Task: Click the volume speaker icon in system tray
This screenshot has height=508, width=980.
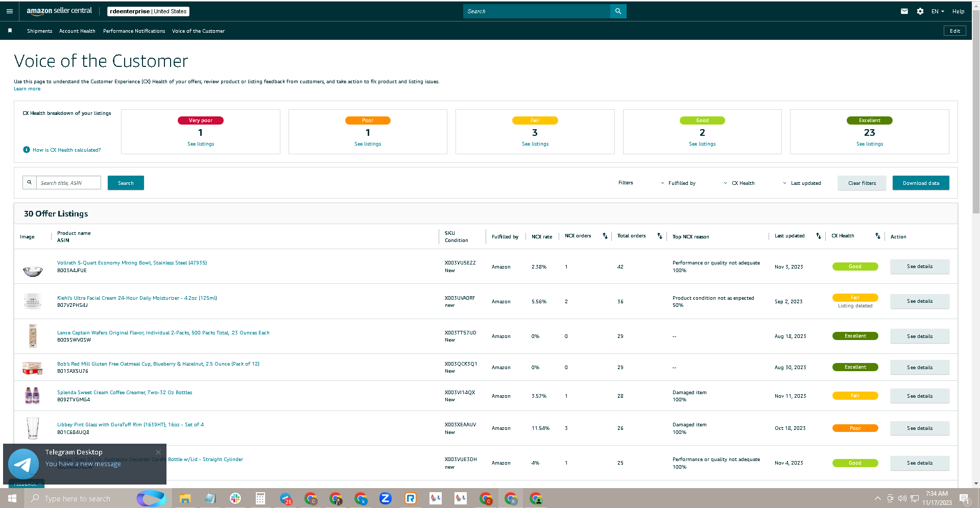Action: [902, 498]
